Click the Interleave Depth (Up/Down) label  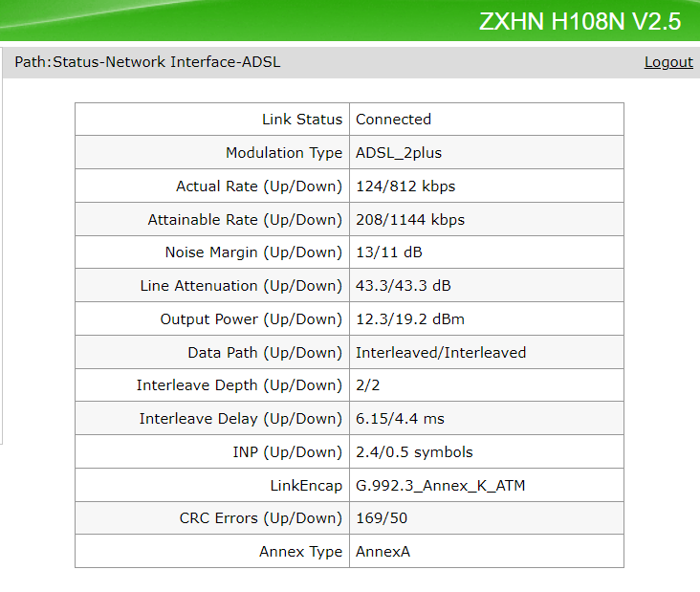pyautogui.click(x=239, y=385)
